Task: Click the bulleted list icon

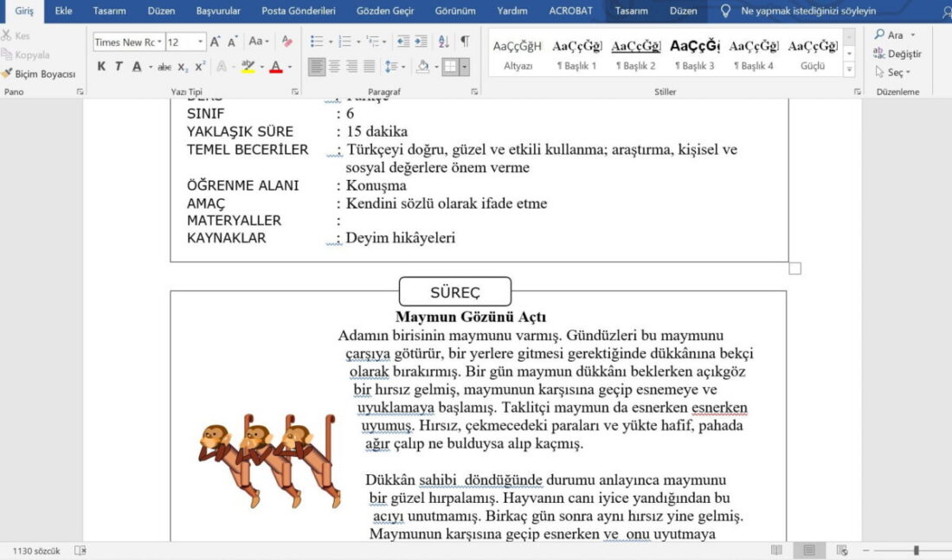Action: (316, 42)
